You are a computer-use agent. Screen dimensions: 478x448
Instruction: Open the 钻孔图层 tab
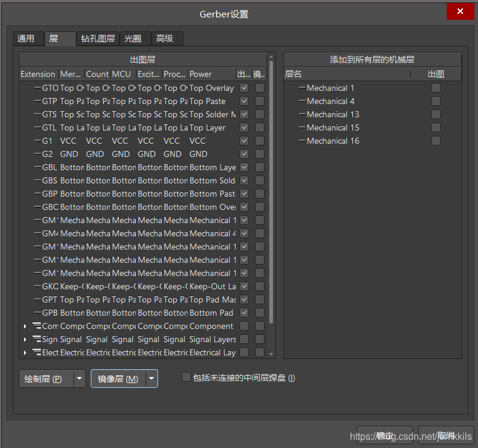(97, 38)
